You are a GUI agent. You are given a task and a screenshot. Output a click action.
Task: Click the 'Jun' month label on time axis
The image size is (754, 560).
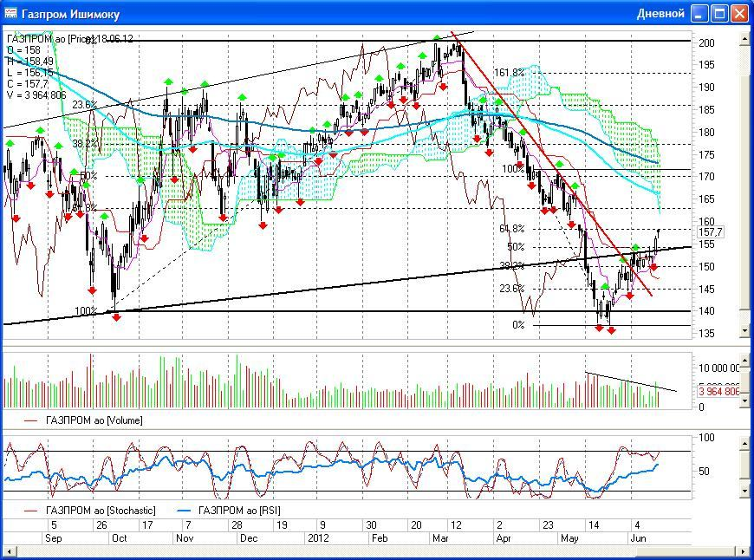pos(638,537)
